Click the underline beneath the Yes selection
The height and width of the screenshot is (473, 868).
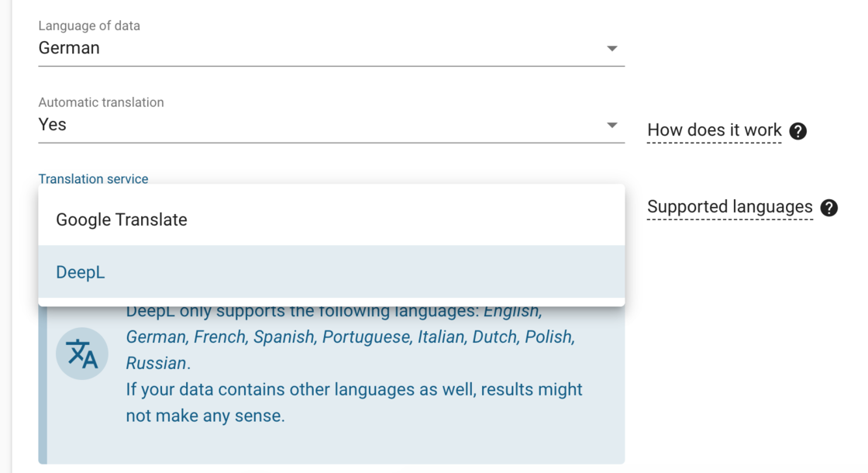pyautogui.click(x=331, y=143)
